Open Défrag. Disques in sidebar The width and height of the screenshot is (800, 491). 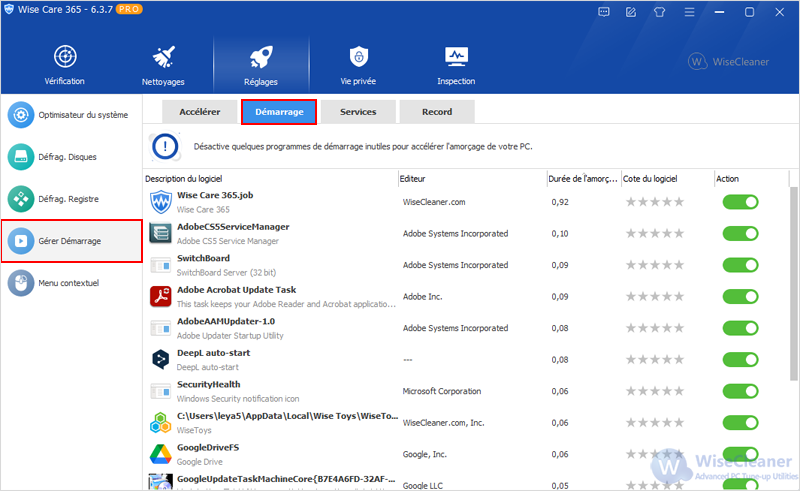click(x=71, y=157)
